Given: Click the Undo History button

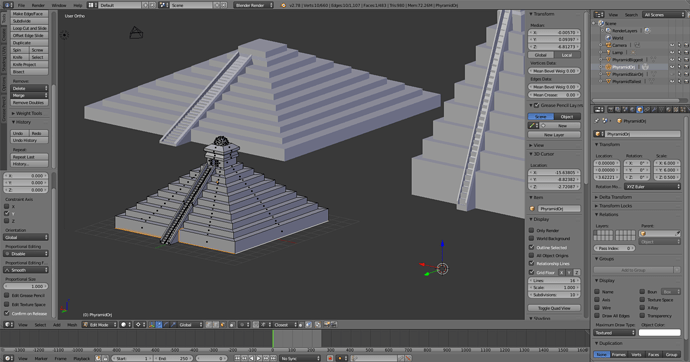Looking at the screenshot, I should (29, 140).
